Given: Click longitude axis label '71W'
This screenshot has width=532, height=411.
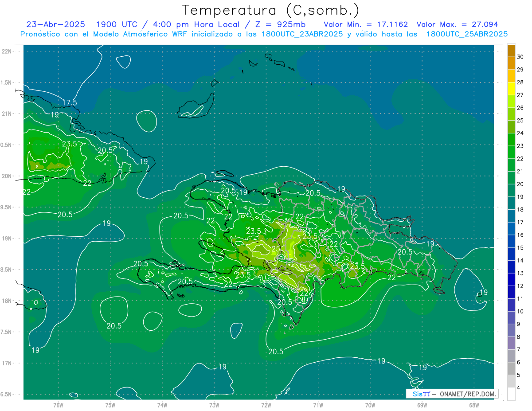Looking at the screenshot, I should coord(318,405).
